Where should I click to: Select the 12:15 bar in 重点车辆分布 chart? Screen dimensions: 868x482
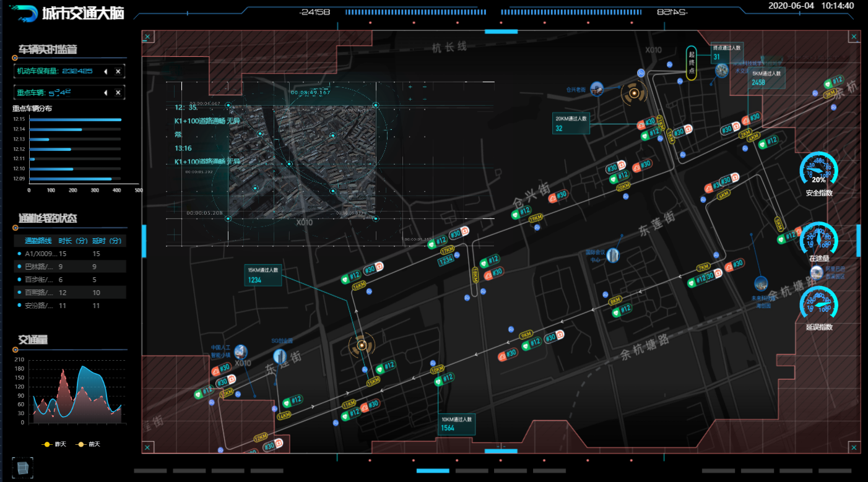tap(75, 119)
